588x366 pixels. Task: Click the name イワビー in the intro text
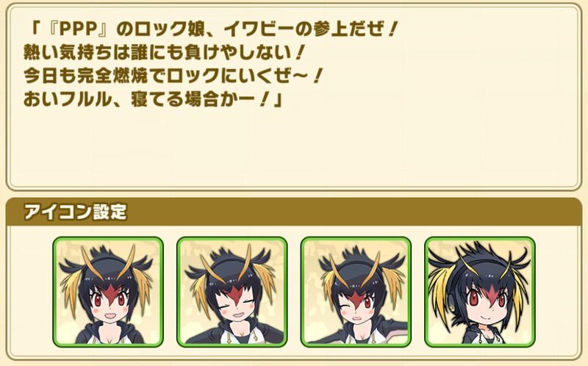[260, 29]
